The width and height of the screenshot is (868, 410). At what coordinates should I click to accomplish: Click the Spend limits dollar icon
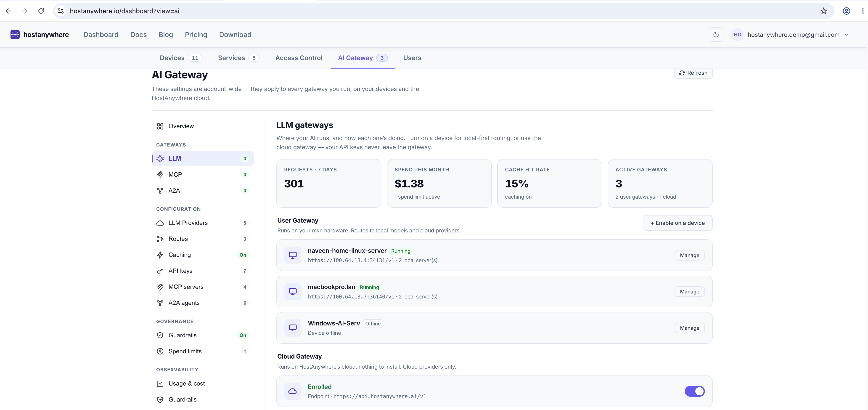[160, 351]
